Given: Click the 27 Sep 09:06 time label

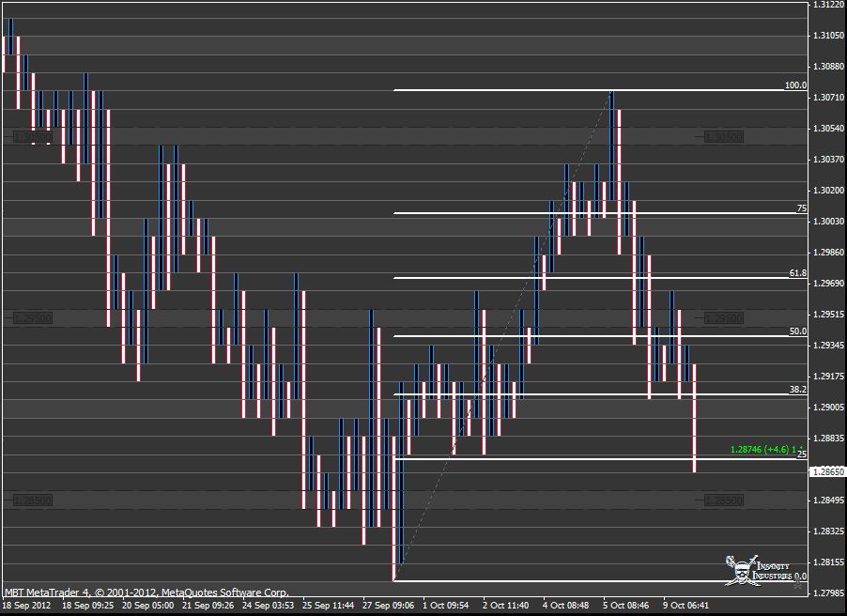Looking at the screenshot, I should click(x=389, y=605).
